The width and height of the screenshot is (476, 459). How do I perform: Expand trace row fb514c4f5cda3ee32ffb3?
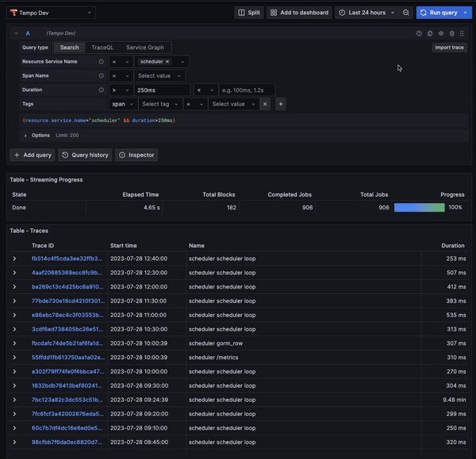[14, 258]
